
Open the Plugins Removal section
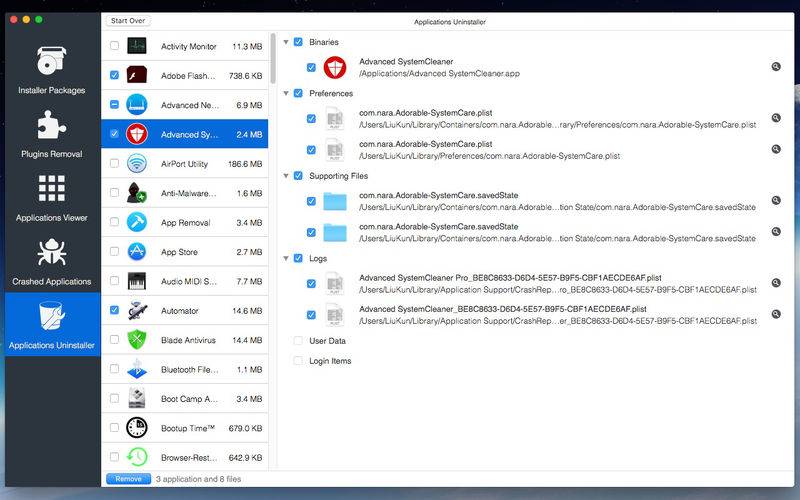(x=52, y=134)
